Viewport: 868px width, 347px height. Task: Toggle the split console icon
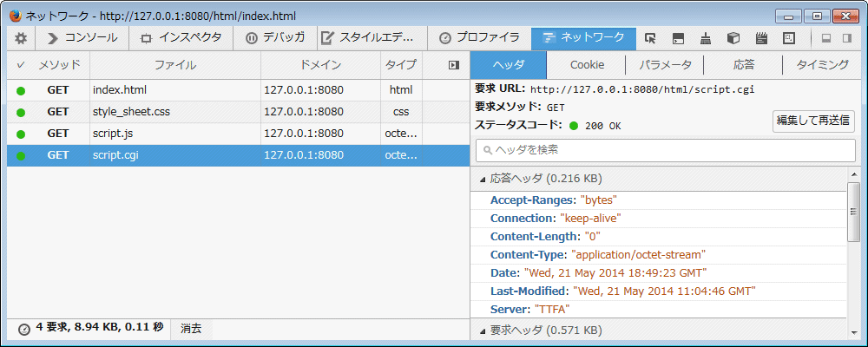click(x=678, y=38)
